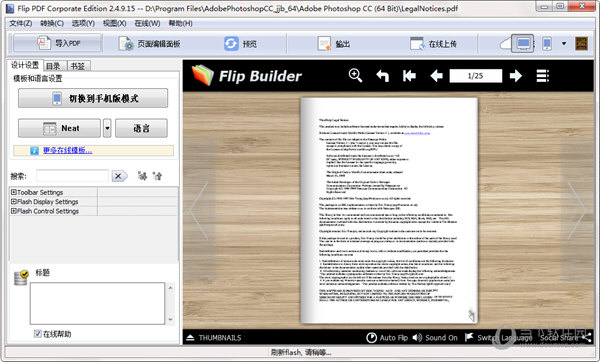Screen dimensions: 600x362
Task: Click the 预览 refresh preview button
Action: click(x=240, y=44)
